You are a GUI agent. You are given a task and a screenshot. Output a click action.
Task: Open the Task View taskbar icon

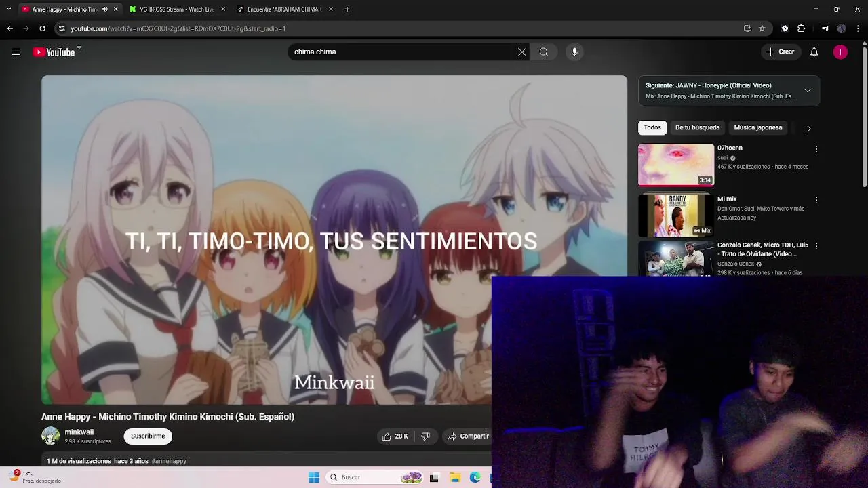point(434,477)
